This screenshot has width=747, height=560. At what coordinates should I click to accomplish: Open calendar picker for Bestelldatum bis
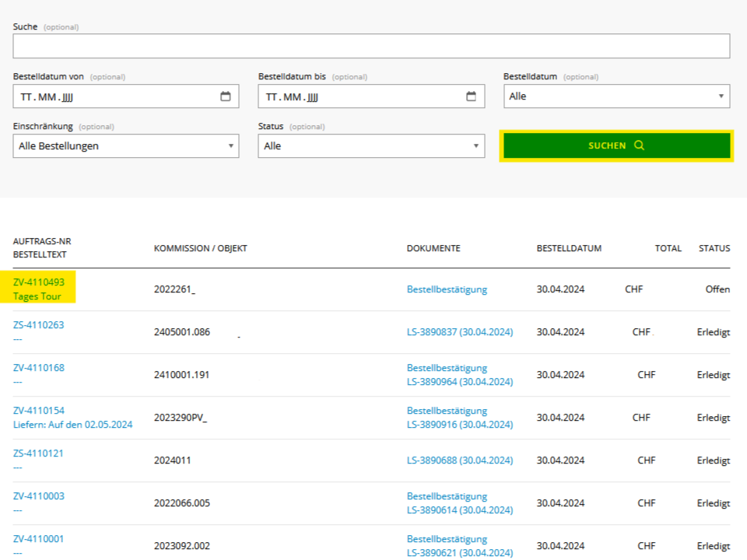(x=471, y=96)
